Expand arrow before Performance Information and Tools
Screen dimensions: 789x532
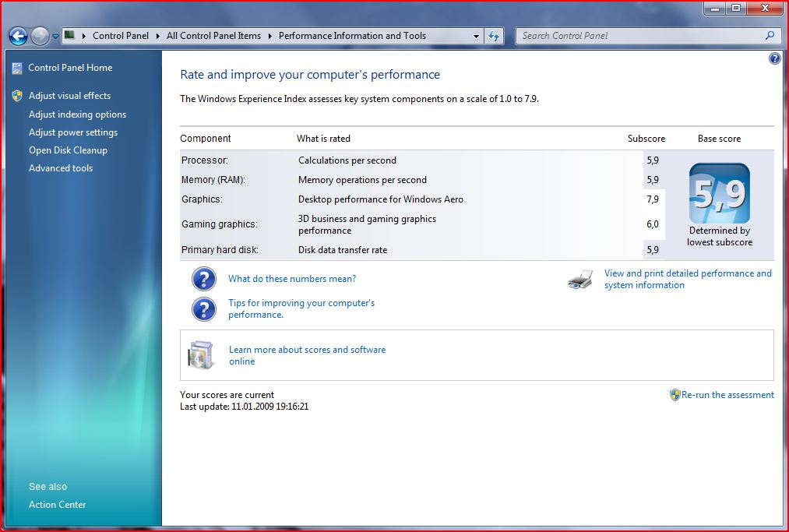point(269,37)
